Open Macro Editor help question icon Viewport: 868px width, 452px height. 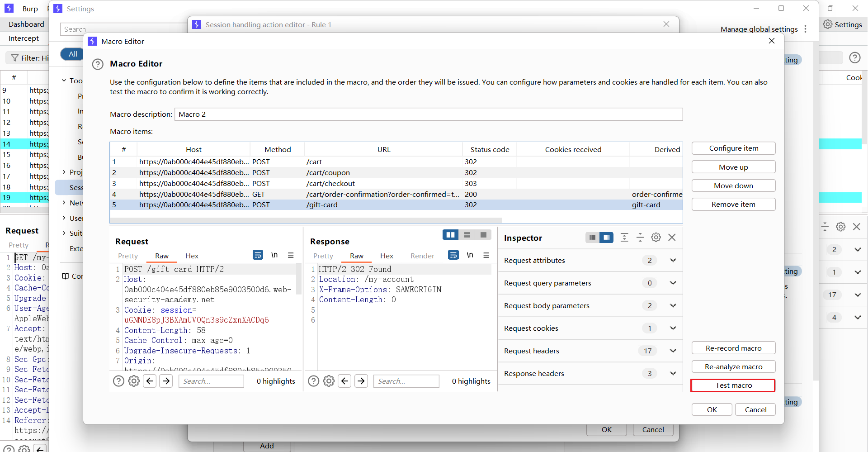coord(98,64)
